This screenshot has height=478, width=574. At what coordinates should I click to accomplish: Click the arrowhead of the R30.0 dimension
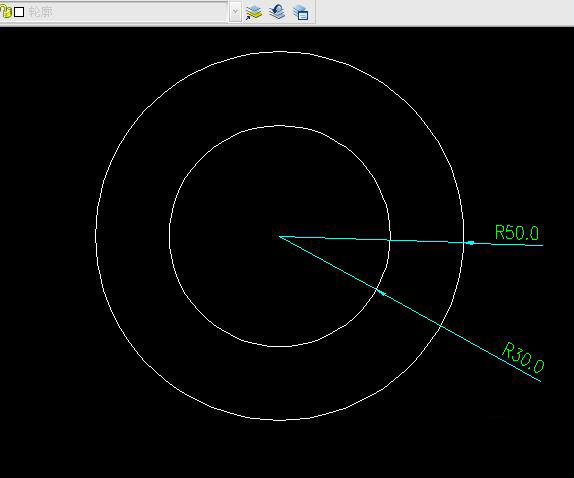pyautogui.click(x=381, y=292)
